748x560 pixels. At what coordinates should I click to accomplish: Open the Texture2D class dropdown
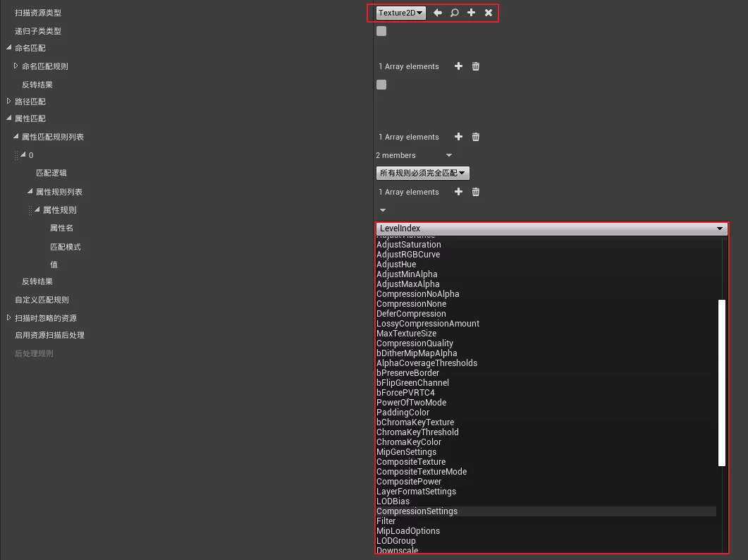point(400,13)
